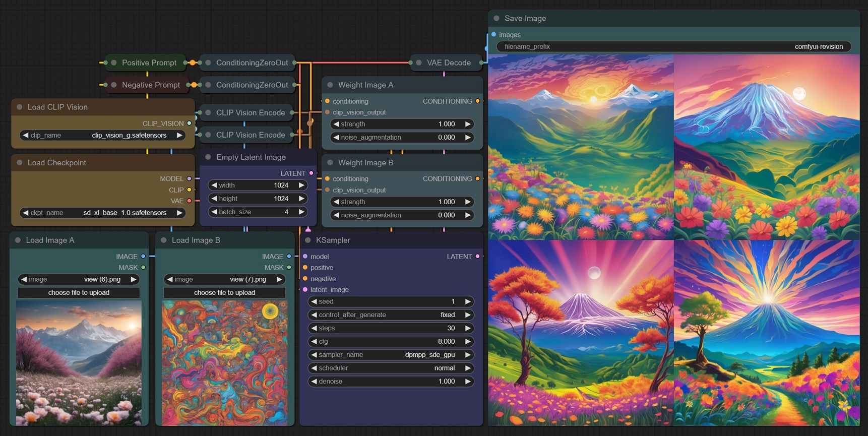Open the scheduler normal selector

pos(391,368)
